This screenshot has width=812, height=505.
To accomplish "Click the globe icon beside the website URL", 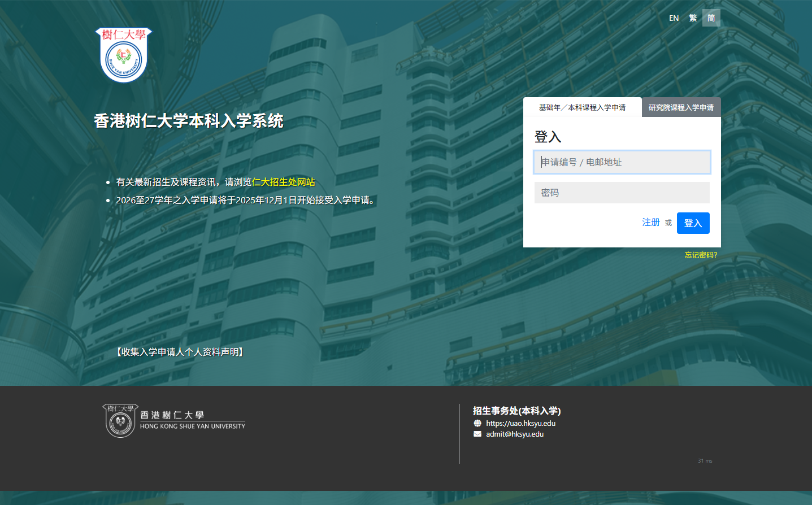I will coord(477,423).
